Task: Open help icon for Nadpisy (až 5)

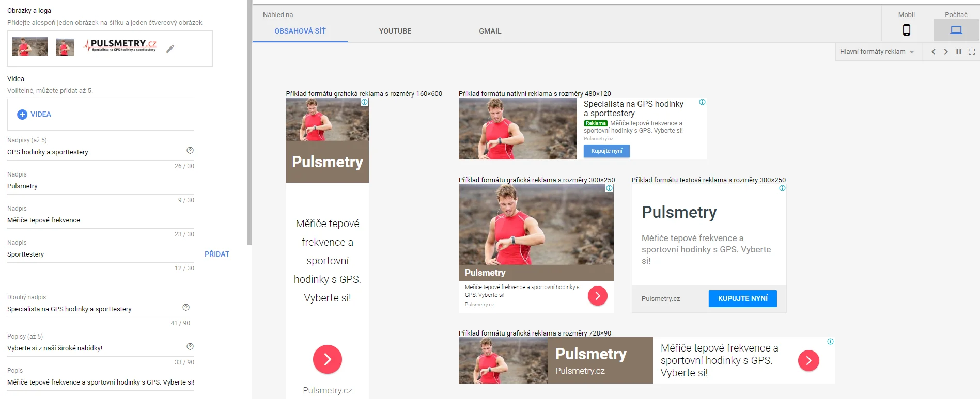Action: pos(190,150)
